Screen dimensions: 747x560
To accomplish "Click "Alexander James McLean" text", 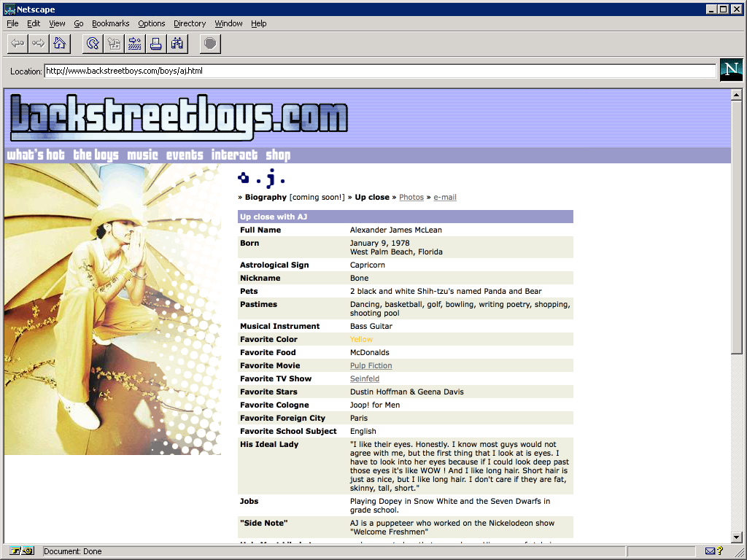I will pos(396,230).
